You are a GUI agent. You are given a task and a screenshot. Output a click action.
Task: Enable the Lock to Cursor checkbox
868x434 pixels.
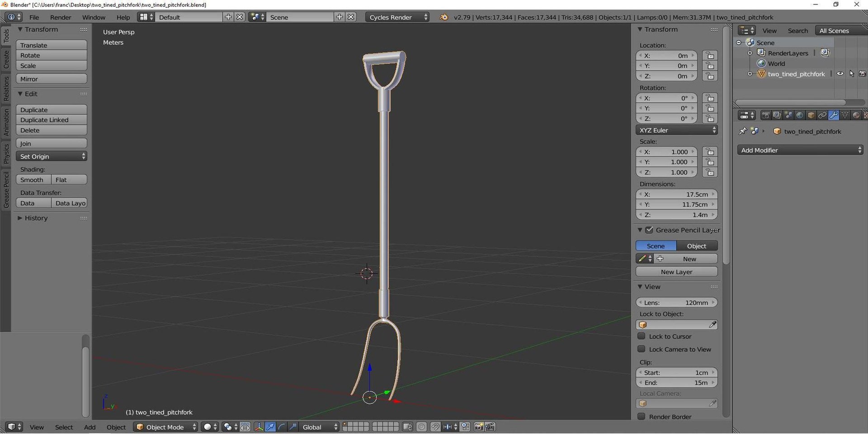pos(642,336)
